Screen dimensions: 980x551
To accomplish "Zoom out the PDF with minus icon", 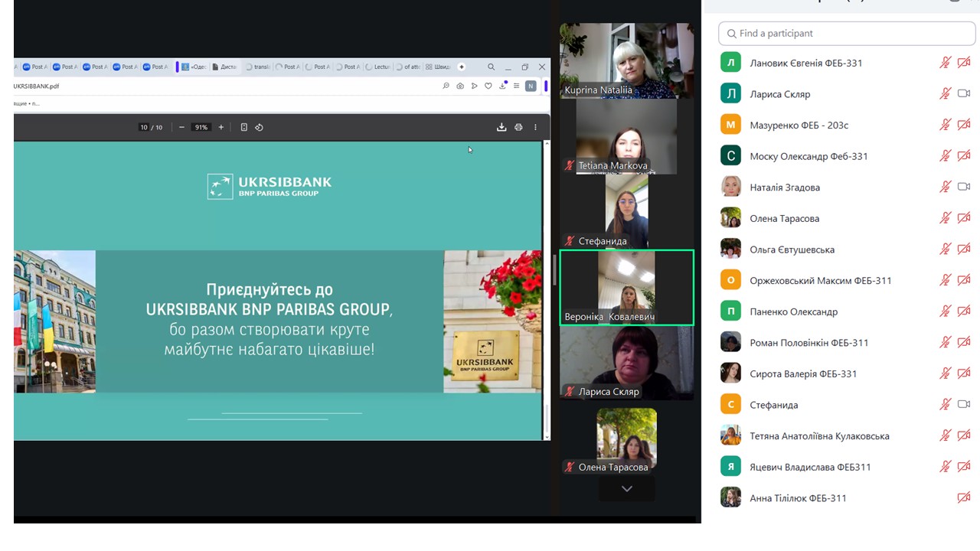I will [181, 127].
